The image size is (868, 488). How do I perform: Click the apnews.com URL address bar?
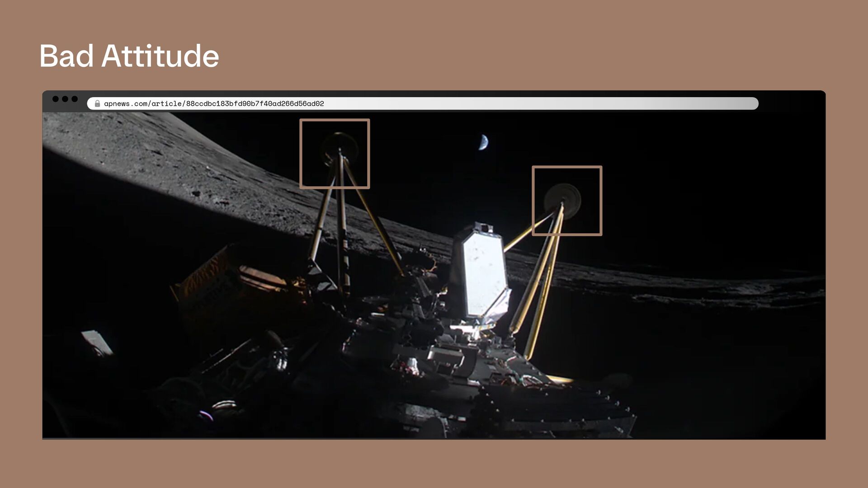coord(422,103)
